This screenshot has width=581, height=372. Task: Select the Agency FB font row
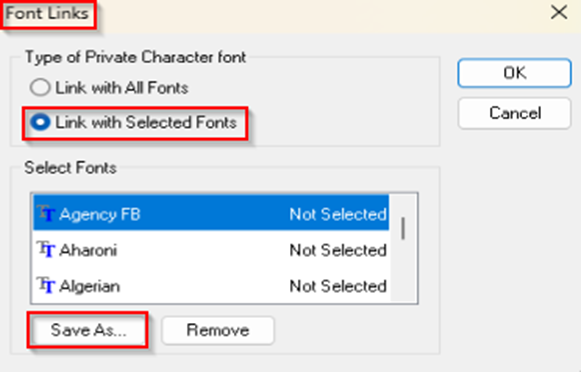point(211,213)
